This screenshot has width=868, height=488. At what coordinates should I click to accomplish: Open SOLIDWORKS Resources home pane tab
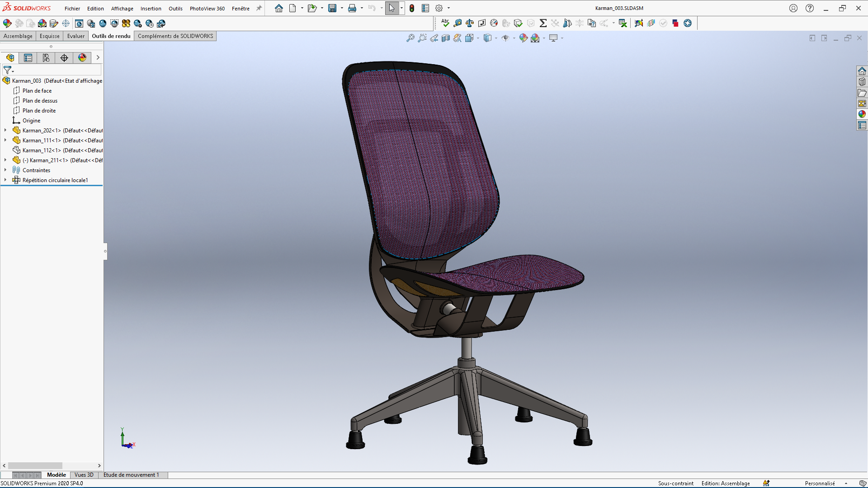click(x=862, y=71)
